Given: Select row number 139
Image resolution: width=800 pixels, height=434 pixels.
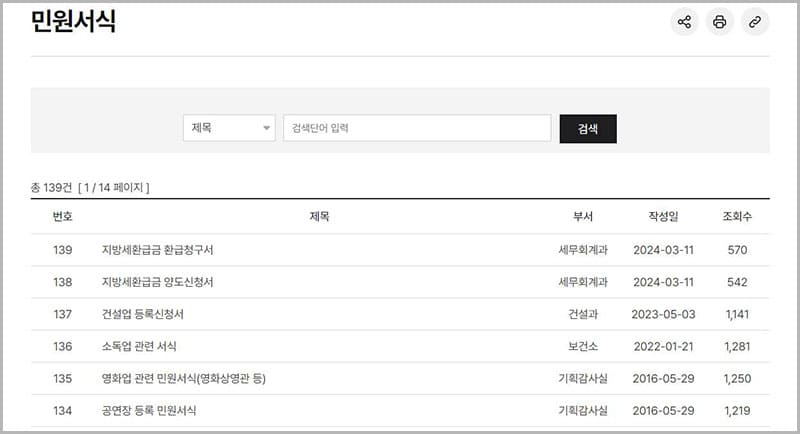Looking at the screenshot, I should [x=63, y=250].
